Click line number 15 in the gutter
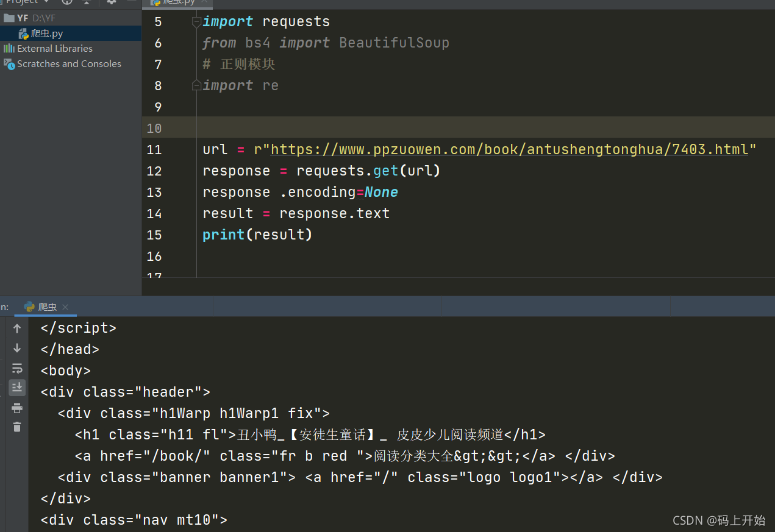This screenshot has height=532, width=775. pyautogui.click(x=154, y=235)
